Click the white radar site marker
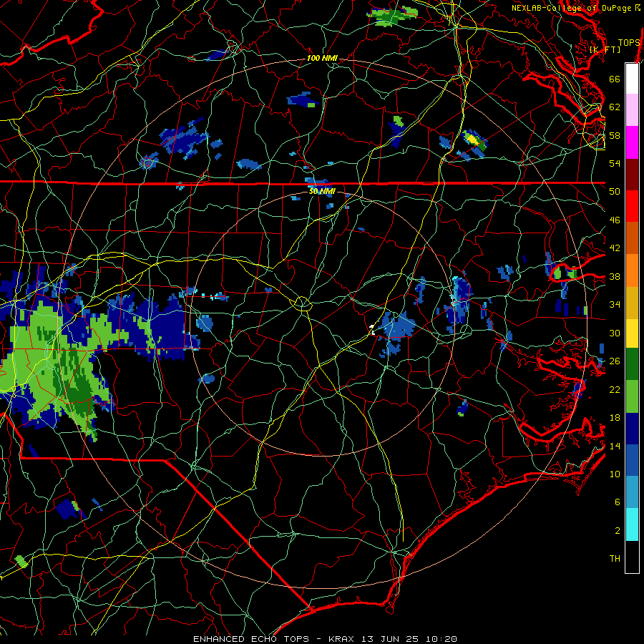 point(372,330)
